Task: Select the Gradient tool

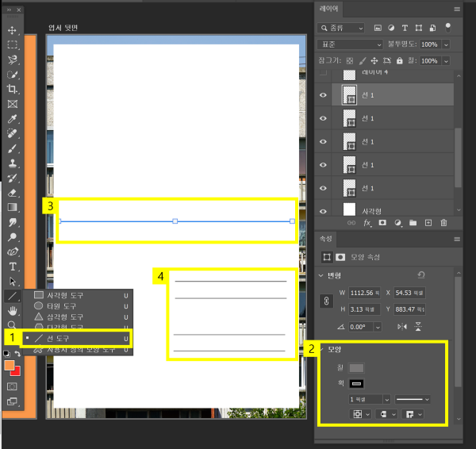Action: click(x=12, y=207)
